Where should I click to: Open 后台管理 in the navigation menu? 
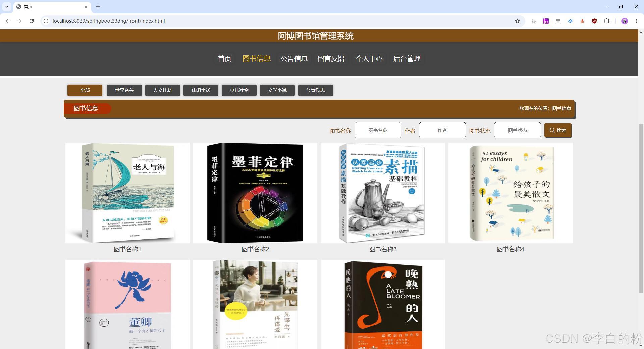(x=407, y=59)
